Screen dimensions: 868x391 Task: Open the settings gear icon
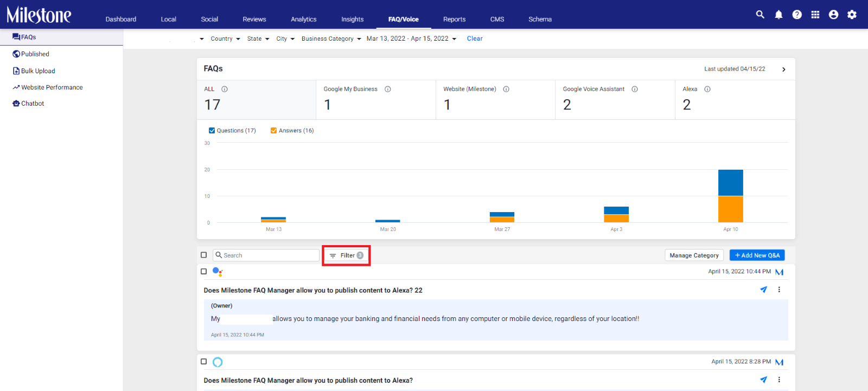click(x=852, y=15)
